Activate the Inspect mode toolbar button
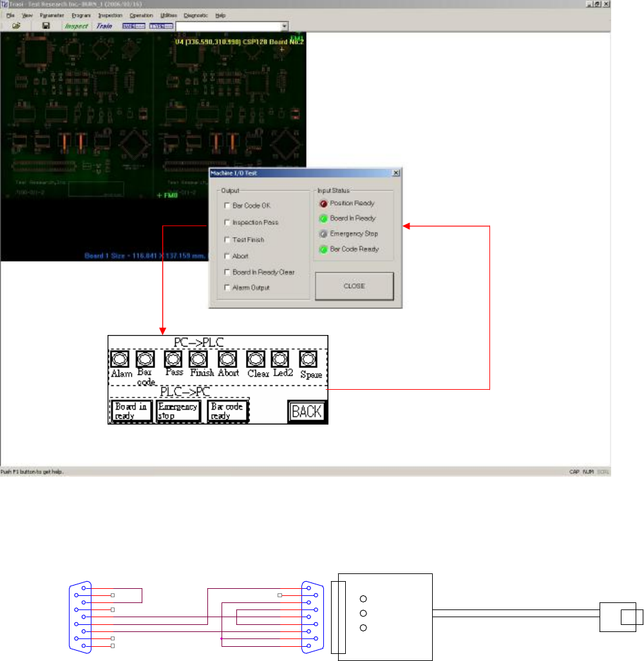The image size is (644, 661). click(x=76, y=26)
